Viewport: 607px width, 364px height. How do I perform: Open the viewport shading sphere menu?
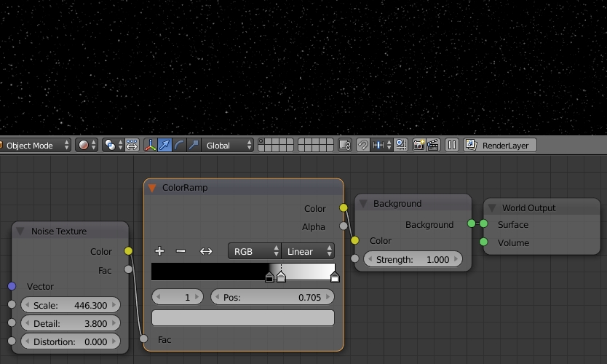coord(87,145)
